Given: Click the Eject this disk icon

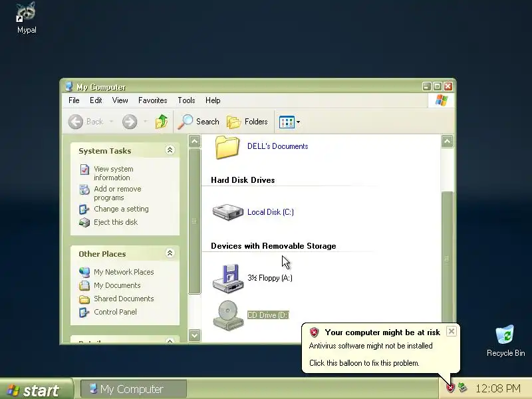Looking at the screenshot, I should click(x=84, y=223).
